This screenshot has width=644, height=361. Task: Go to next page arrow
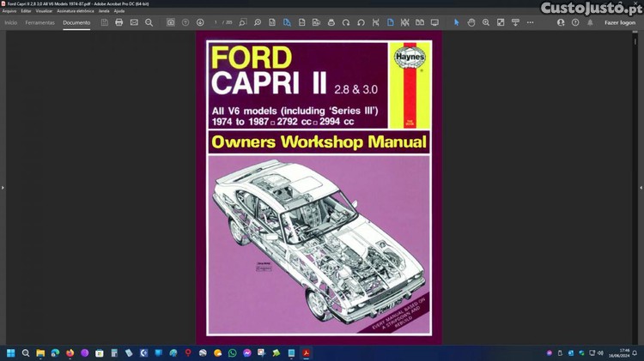coord(200,22)
